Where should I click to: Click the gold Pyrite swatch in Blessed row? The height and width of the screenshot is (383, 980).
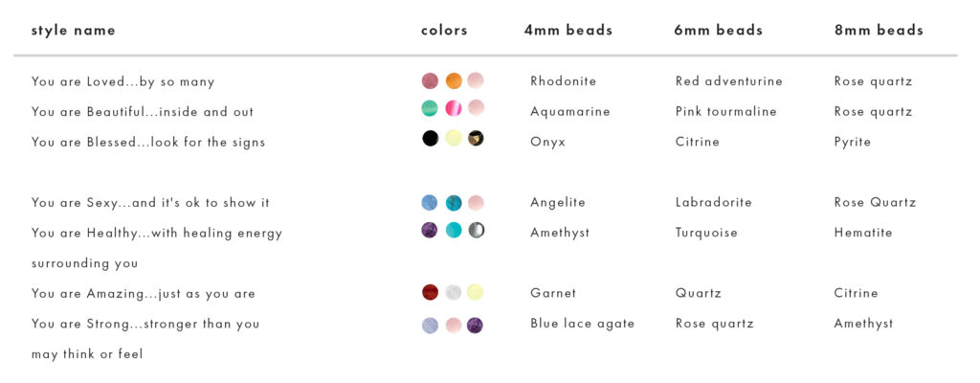[476, 138]
